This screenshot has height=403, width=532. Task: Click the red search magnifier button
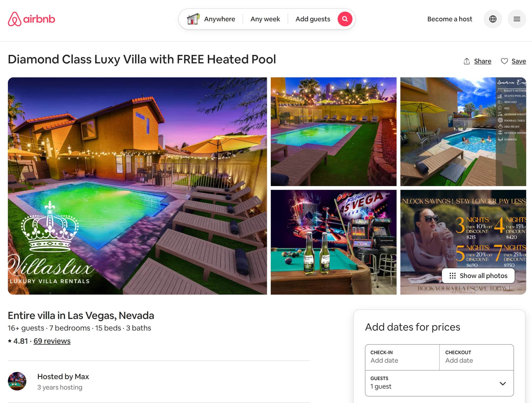tap(345, 19)
